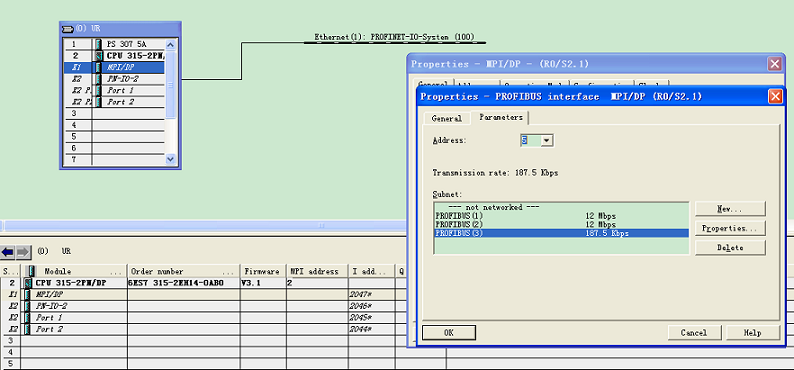Viewport: 794px width, 370px height.
Task: Open subnet Properties... button
Action: pos(730,228)
